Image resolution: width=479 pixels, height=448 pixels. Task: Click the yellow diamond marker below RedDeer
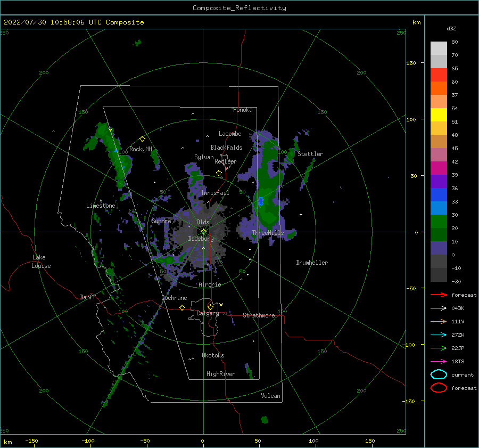point(219,173)
